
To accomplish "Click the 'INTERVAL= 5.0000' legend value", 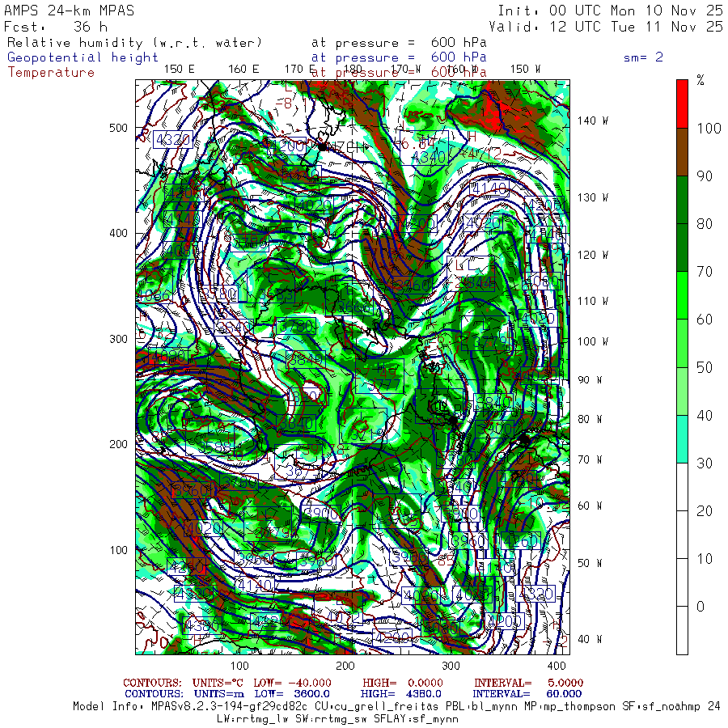I will point(528,683).
